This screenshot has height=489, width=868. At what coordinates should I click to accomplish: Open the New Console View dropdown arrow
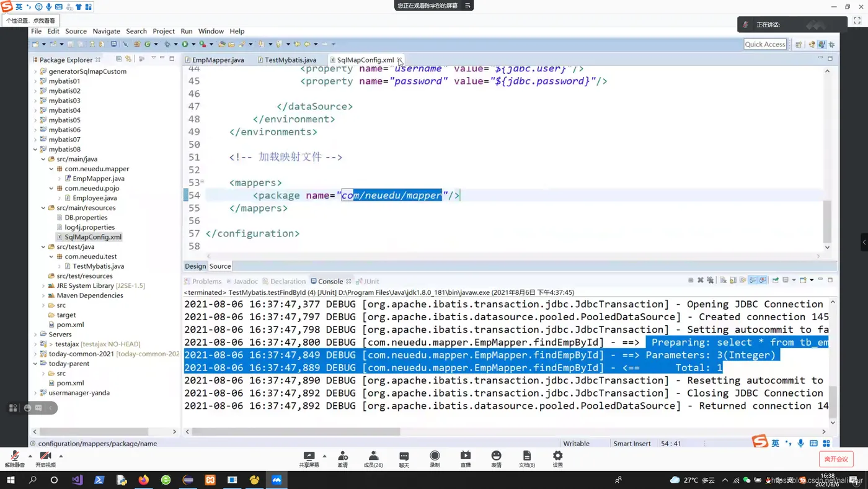812,280
